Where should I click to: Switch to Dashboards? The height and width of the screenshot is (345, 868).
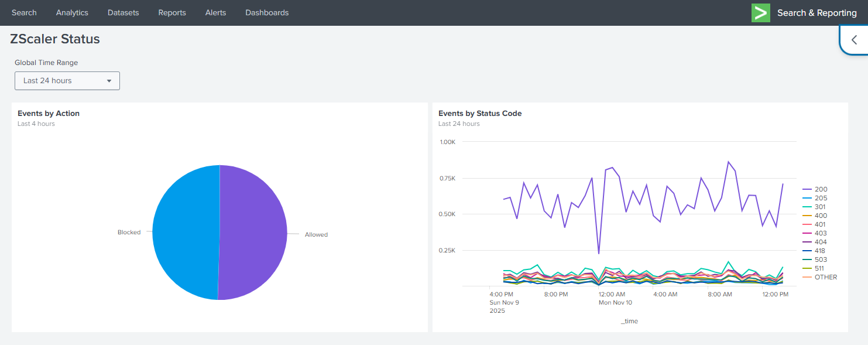coord(267,13)
